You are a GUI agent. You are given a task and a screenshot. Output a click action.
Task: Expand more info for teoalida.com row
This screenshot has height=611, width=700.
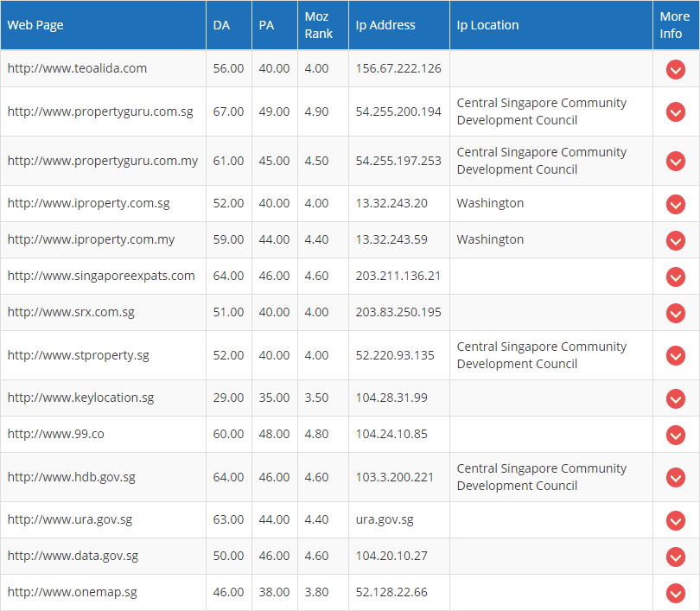[676, 69]
